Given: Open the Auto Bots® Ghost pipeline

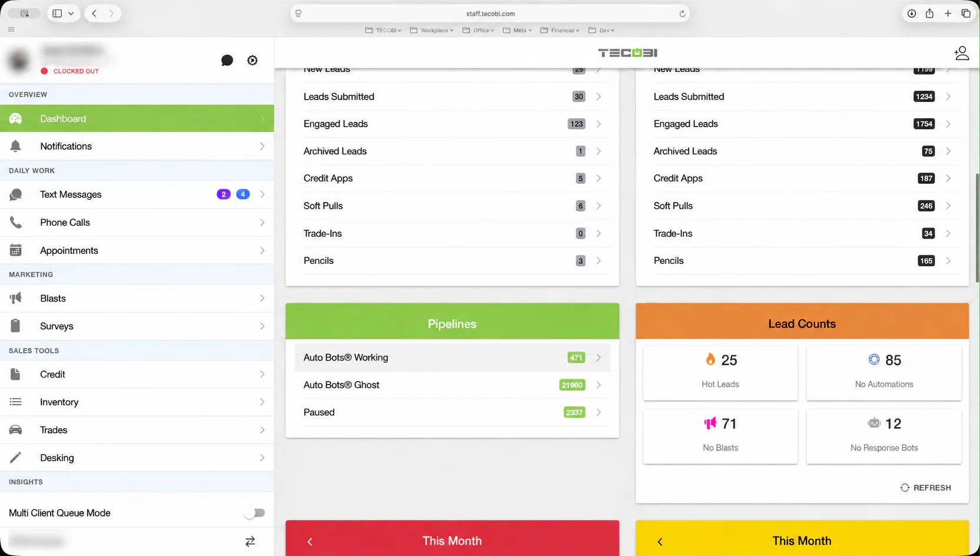Looking at the screenshot, I should (452, 385).
